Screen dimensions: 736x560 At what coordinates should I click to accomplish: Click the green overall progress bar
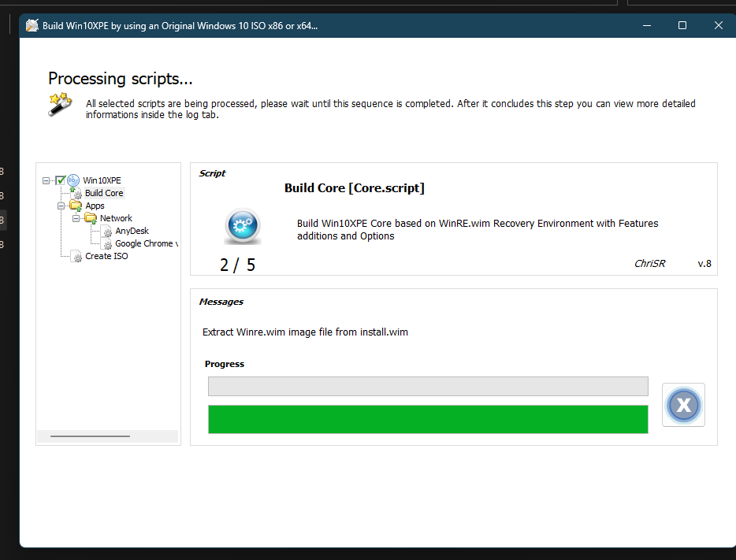pyautogui.click(x=428, y=419)
